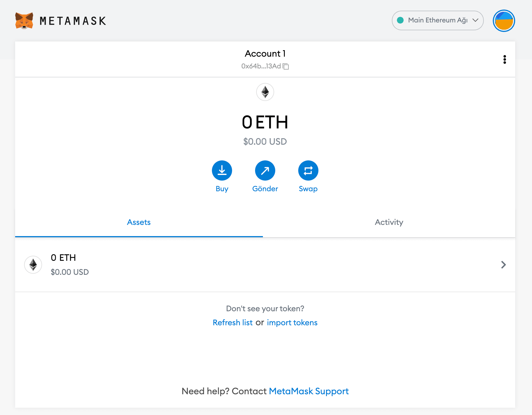Switch to the Activity tab

[389, 222]
